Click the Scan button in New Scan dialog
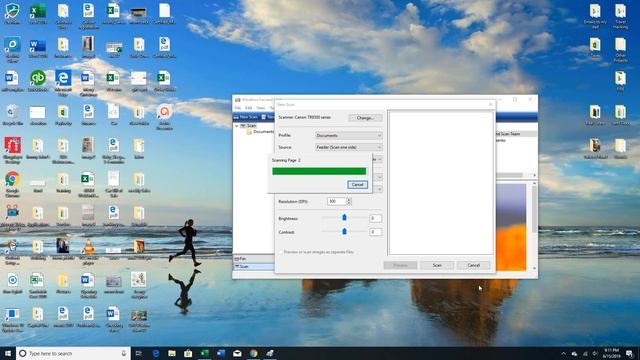The width and height of the screenshot is (640, 360). coord(437,265)
